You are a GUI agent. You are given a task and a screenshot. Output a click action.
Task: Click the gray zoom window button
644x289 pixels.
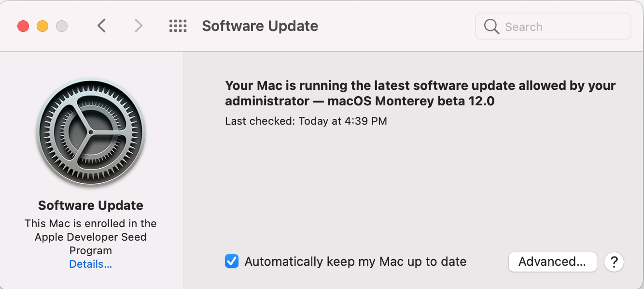pyautogui.click(x=62, y=26)
